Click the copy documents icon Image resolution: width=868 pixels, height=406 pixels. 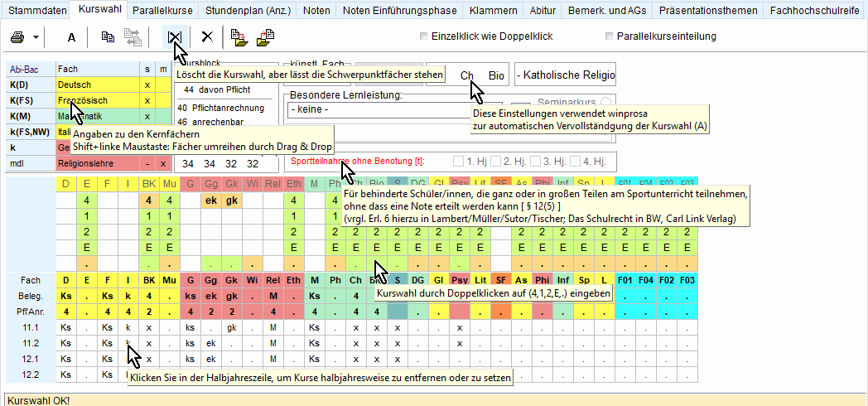coord(107,37)
